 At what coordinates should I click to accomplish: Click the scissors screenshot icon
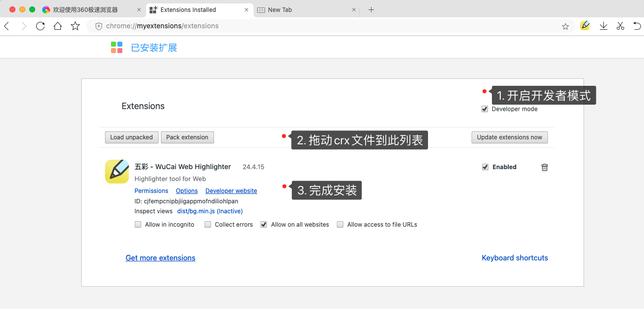pos(620,26)
